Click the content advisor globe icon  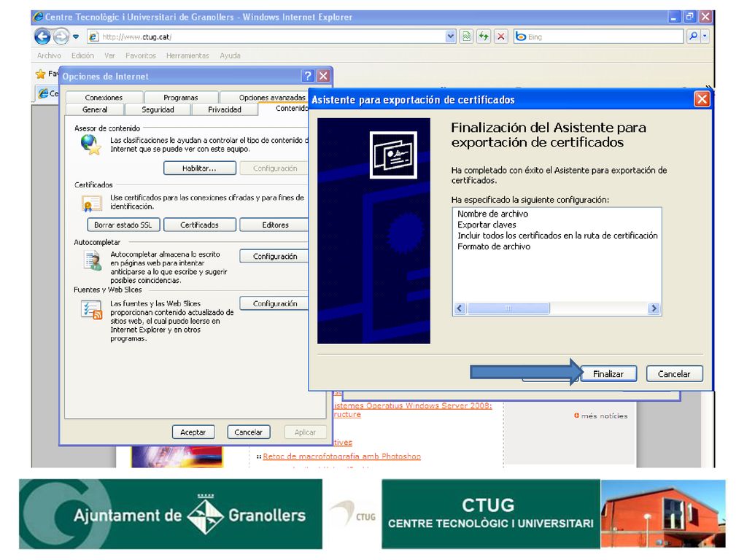click(90, 144)
